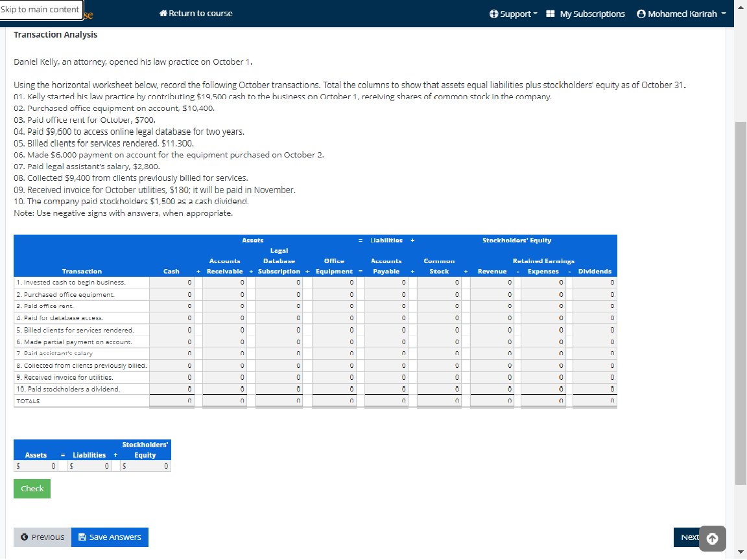The width and height of the screenshot is (747, 560).
Task: Click the life-ring Support icon
Action: pyautogui.click(x=495, y=12)
